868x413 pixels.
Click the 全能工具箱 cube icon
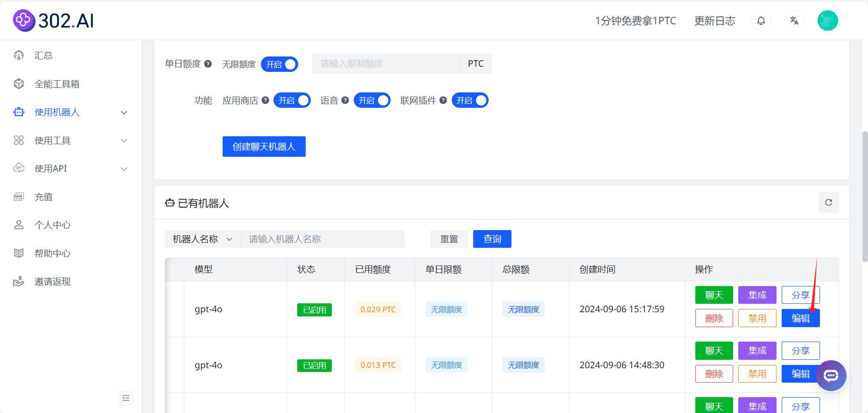(x=19, y=84)
